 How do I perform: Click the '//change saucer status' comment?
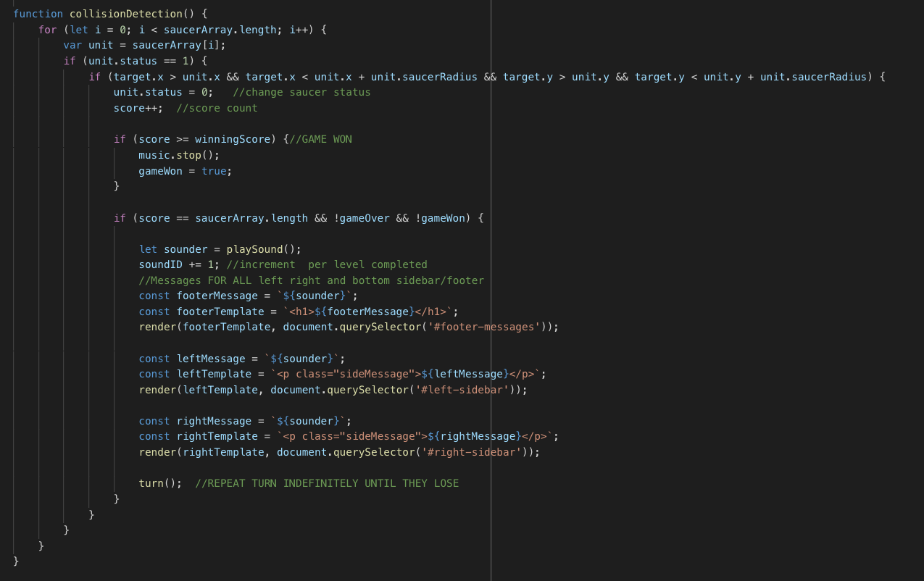(x=301, y=92)
